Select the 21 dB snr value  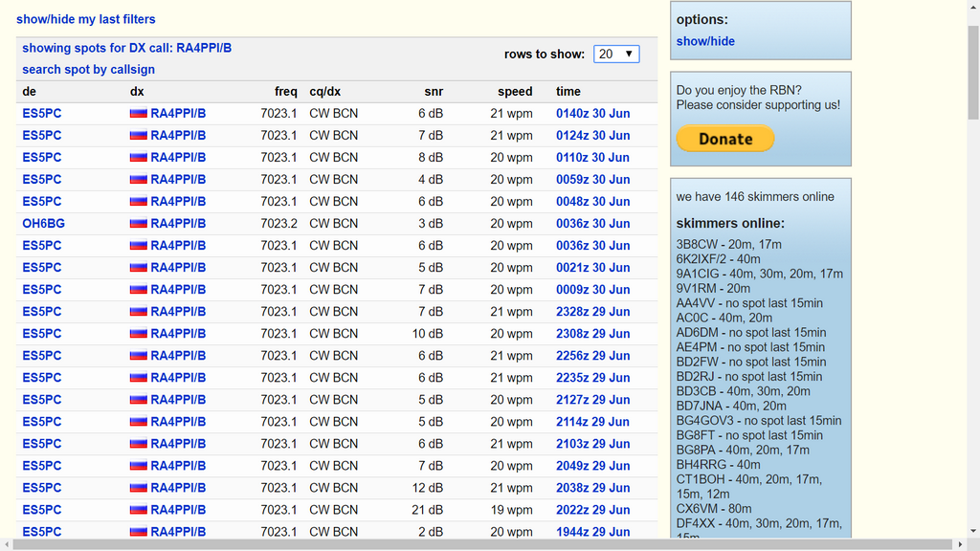(428, 510)
